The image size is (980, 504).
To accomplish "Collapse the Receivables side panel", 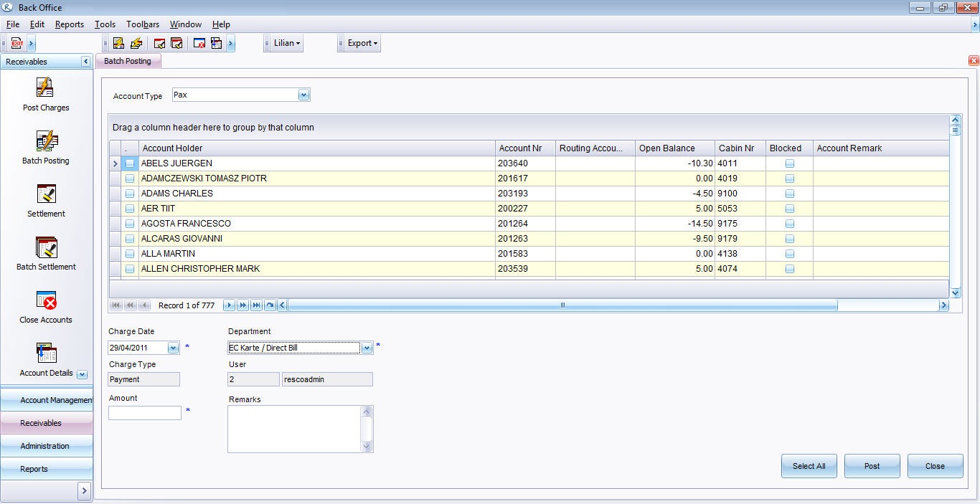I will click(85, 62).
